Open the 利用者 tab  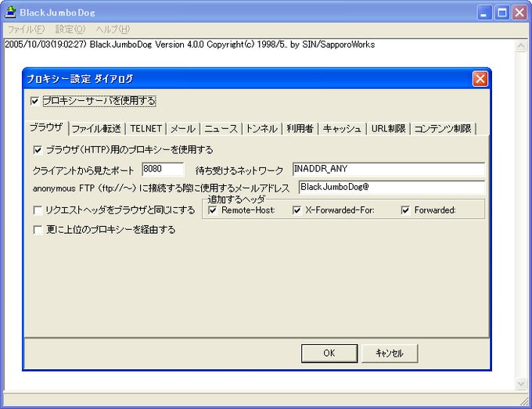tap(300, 129)
